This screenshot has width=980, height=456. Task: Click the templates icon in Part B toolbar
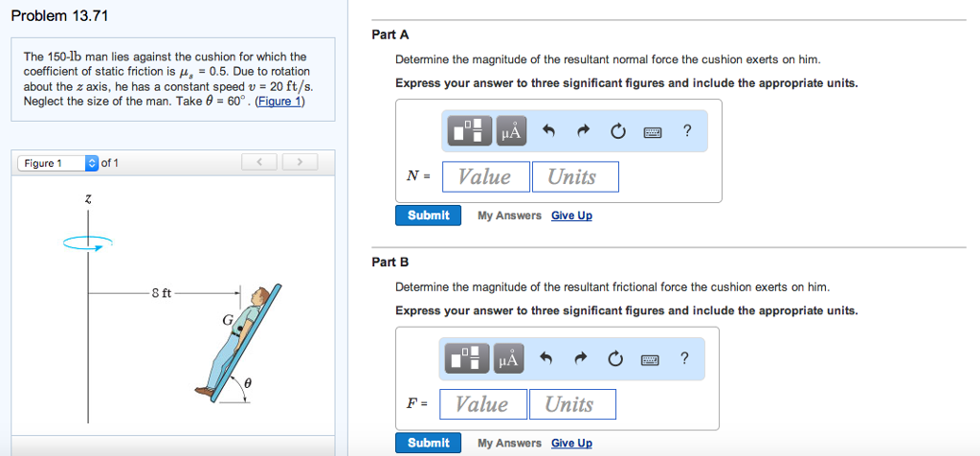click(469, 360)
